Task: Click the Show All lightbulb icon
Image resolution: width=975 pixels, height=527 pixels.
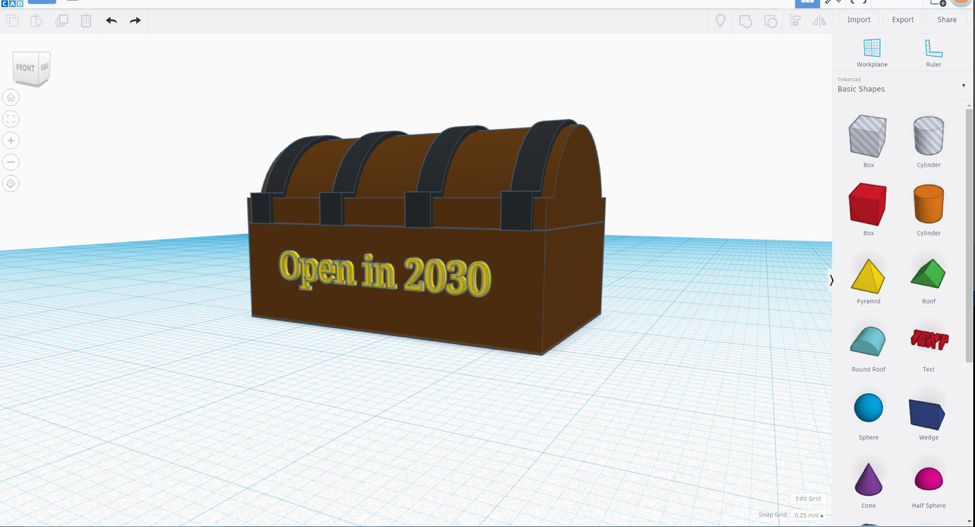Action: 720,21
